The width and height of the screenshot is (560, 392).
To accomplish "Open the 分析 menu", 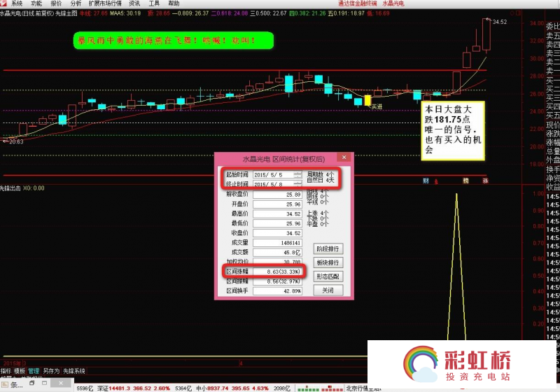I will click(x=76, y=3).
